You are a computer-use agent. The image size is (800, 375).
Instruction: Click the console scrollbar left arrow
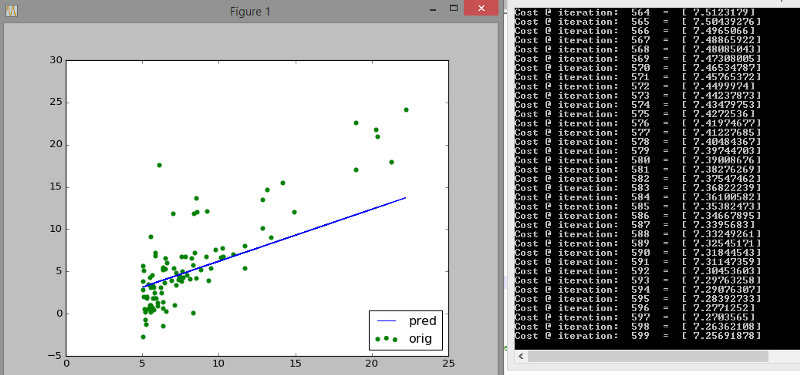[x=520, y=356]
